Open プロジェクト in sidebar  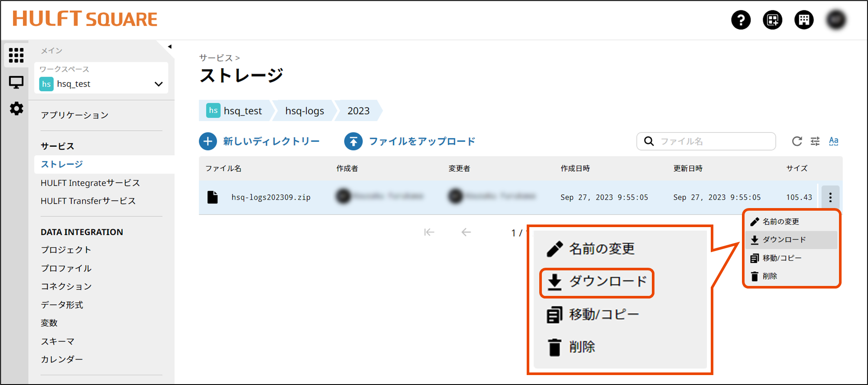(66, 250)
